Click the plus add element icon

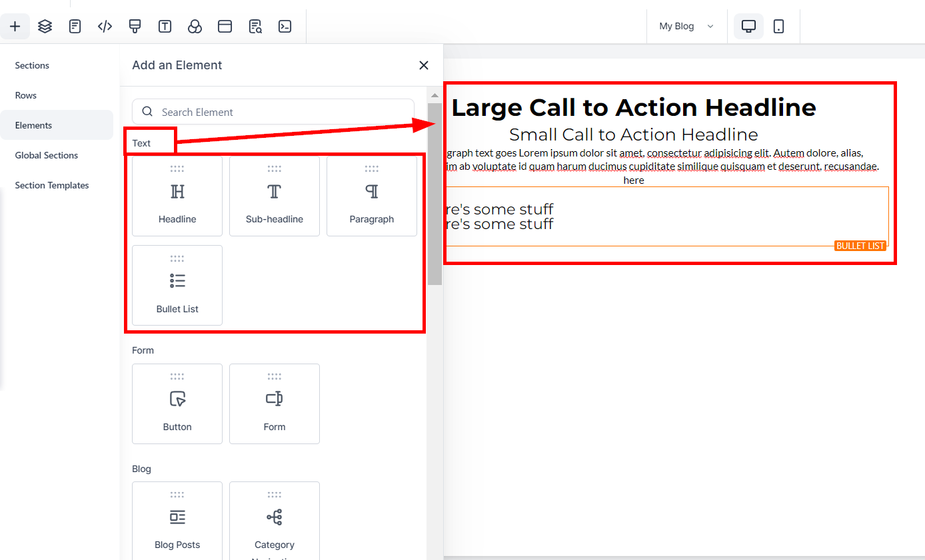pyautogui.click(x=15, y=27)
